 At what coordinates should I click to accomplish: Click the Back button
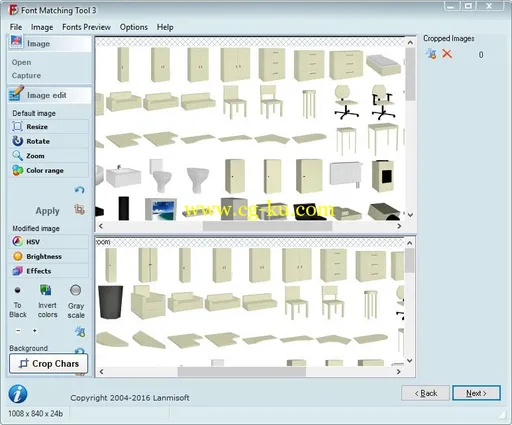pyautogui.click(x=426, y=393)
